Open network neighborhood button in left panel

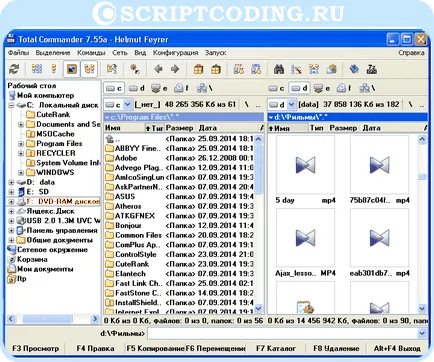(205, 88)
